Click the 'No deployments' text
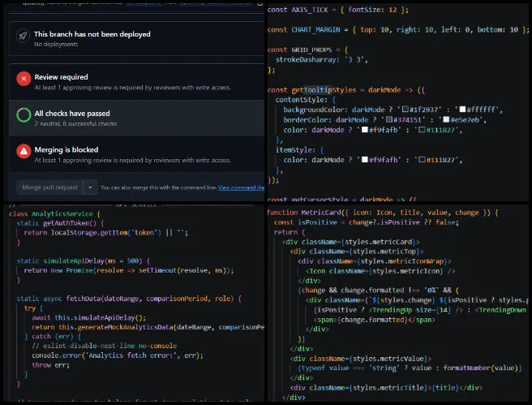The width and height of the screenshot is (532, 405). pyautogui.click(x=56, y=44)
